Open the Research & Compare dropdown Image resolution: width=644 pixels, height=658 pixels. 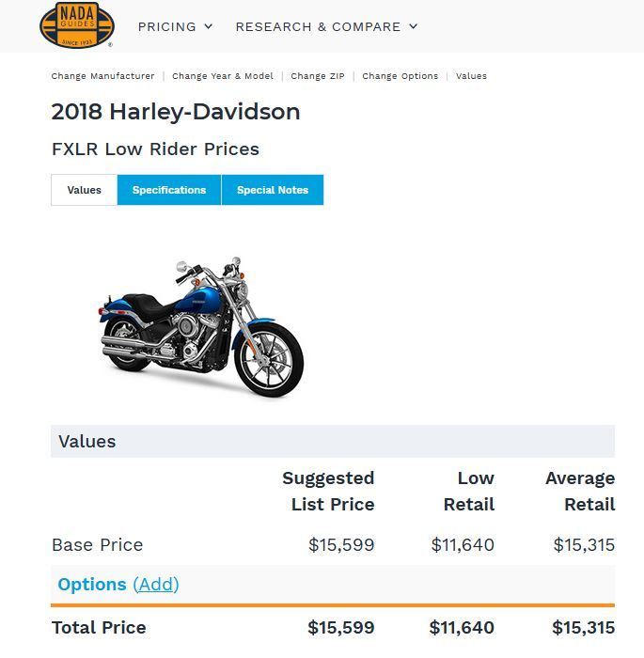click(326, 26)
